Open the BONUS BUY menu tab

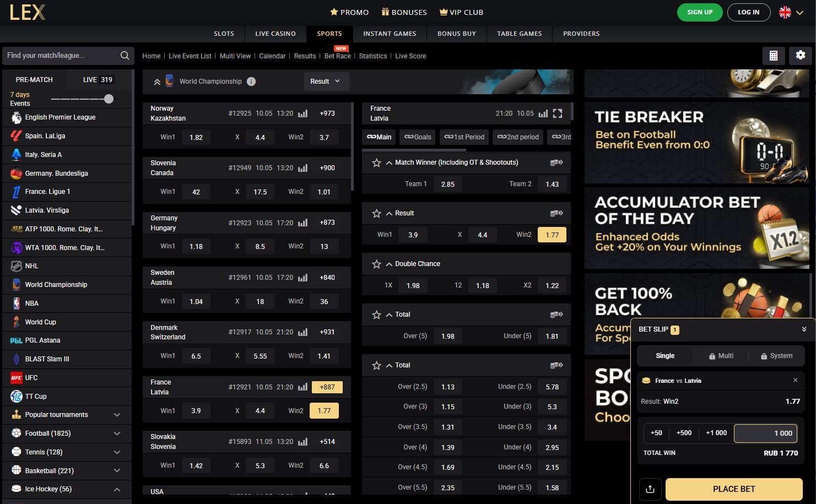point(457,34)
